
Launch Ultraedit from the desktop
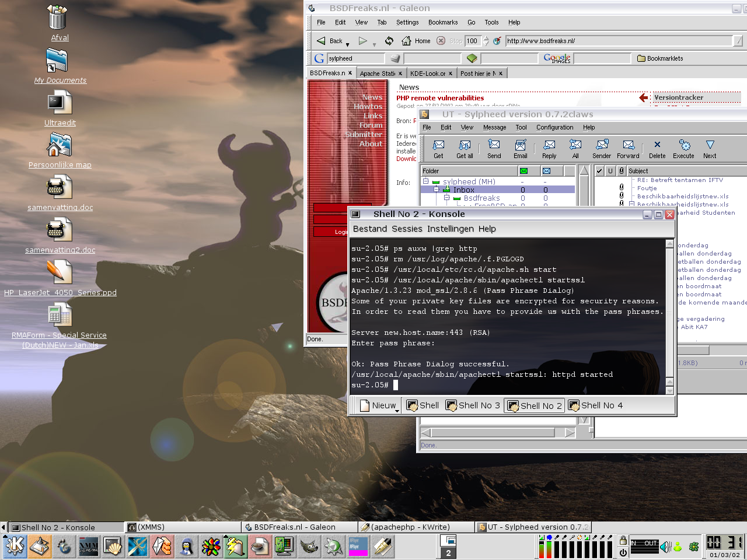coord(59,103)
